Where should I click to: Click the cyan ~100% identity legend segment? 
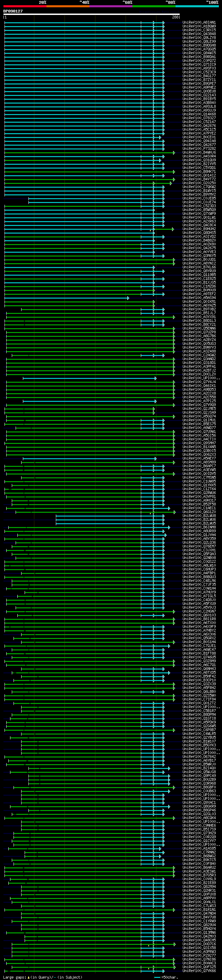(x=197, y=6)
